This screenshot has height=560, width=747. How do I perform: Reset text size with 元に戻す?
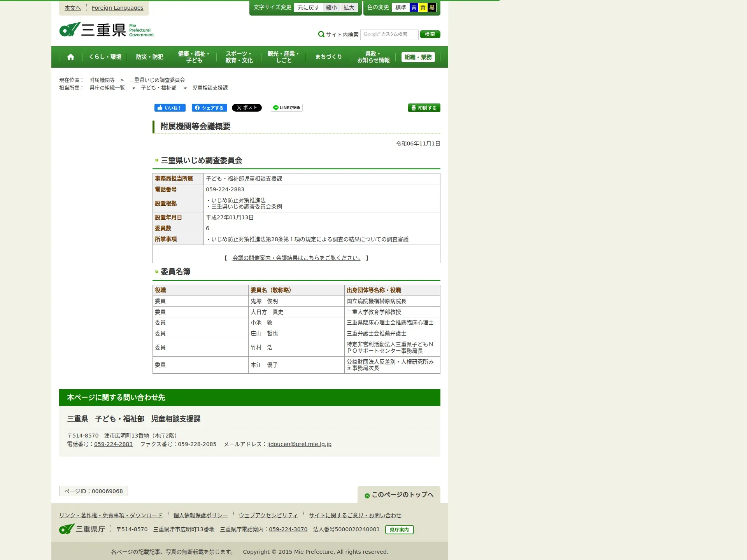click(308, 7)
